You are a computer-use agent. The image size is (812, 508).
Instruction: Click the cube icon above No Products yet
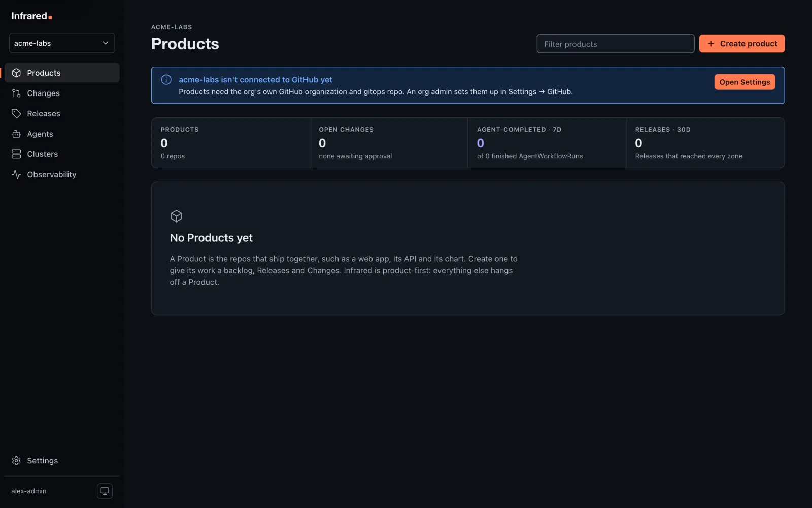click(176, 216)
